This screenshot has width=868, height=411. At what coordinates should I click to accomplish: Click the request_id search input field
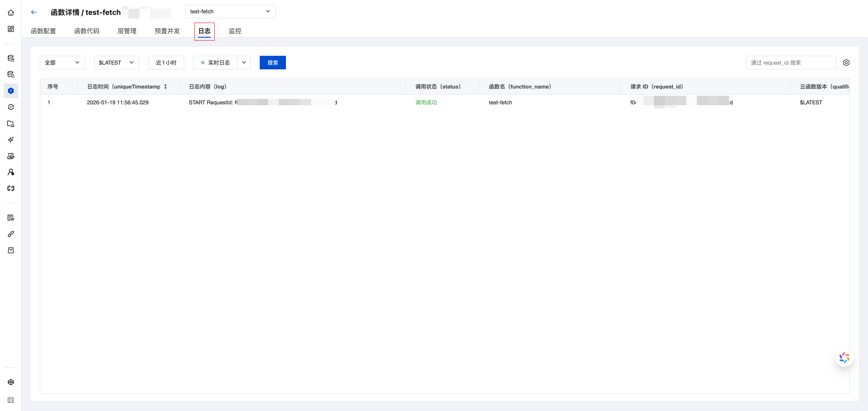(790, 63)
